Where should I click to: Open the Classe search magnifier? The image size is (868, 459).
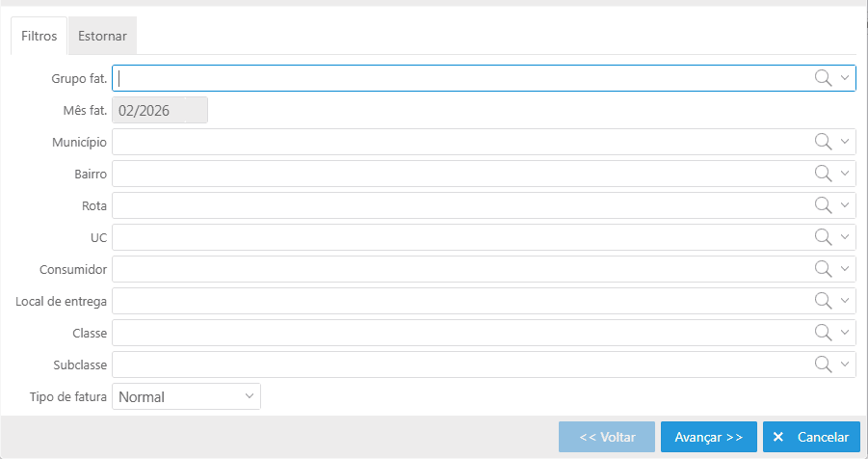pyautogui.click(x=823, y=333)
